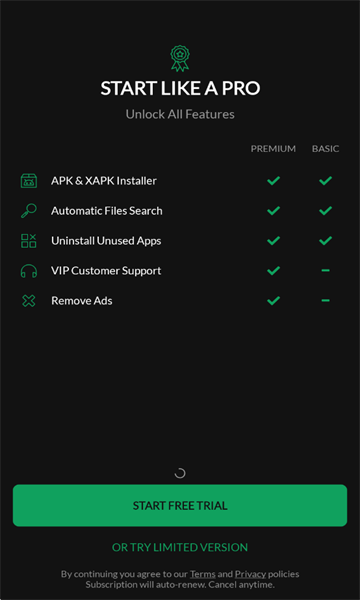Click Premium checkmark for Remove Ads
The height and width of the screenshot is (600, 360).
[x=273, y=301]
